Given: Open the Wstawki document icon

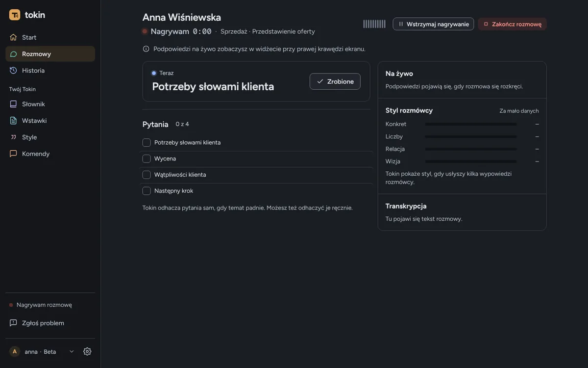Looking at the screenshot, I should click(x=13, y=120).
